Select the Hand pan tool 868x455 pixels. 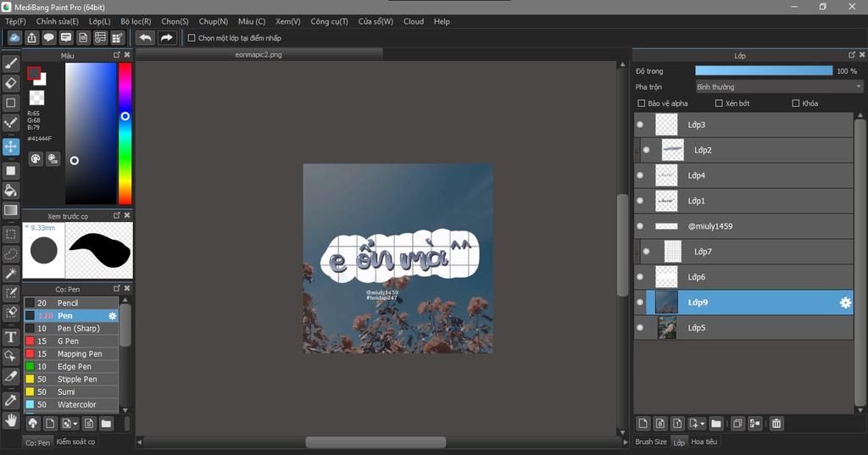tap(10, 420)
